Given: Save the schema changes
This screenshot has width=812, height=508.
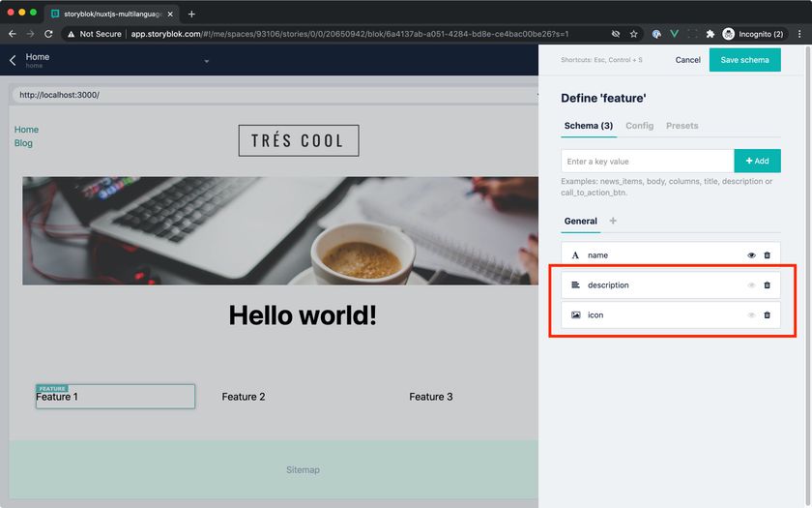Looking at the screenshot, I should [x=744, y=60].
